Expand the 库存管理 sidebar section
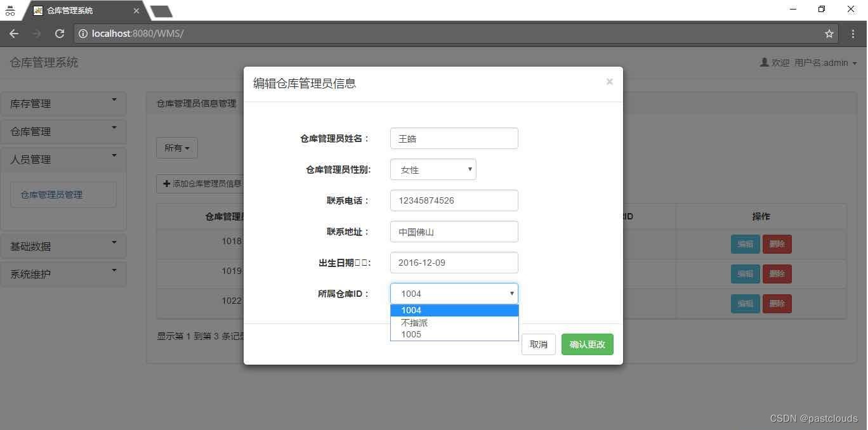Image resolution: width=868 pixels, height=430 pixels. coord(63,103)
